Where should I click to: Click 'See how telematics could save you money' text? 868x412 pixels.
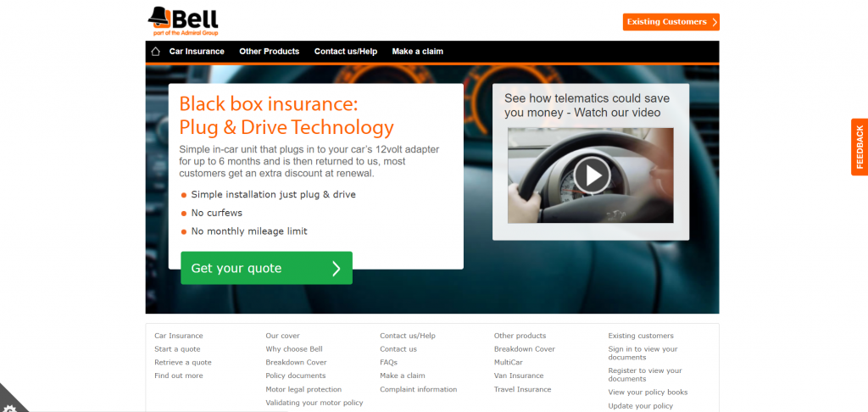(587, 105)
